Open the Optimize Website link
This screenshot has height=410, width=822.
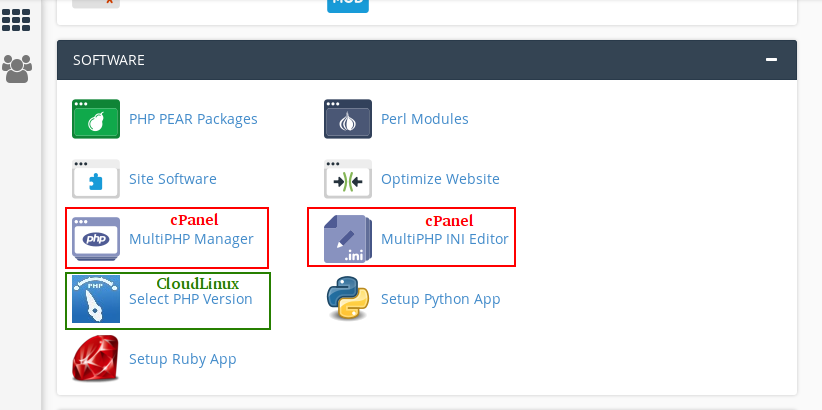(x=440, y=179)
